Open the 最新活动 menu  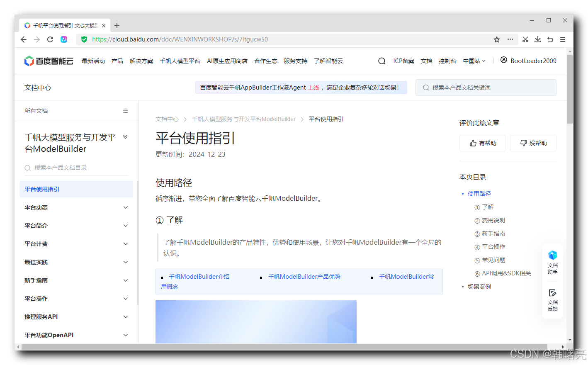pyautogui.click(x=93, y=61)
